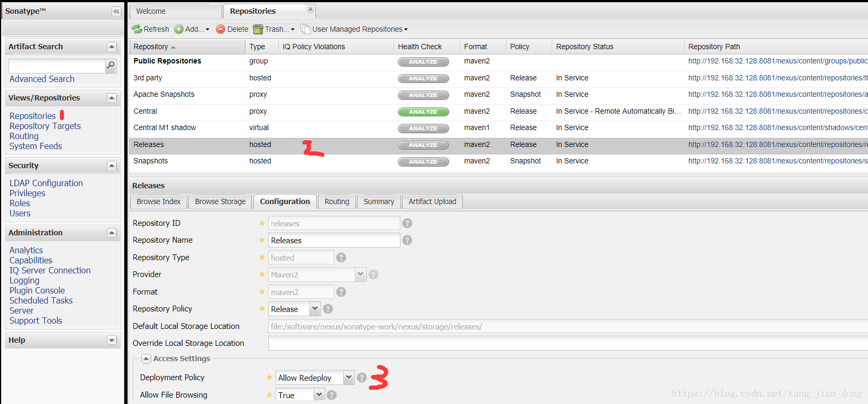Screen dimensions: 868x404
Task: Click help icon next to Repository Name
Action: point(407,240)
